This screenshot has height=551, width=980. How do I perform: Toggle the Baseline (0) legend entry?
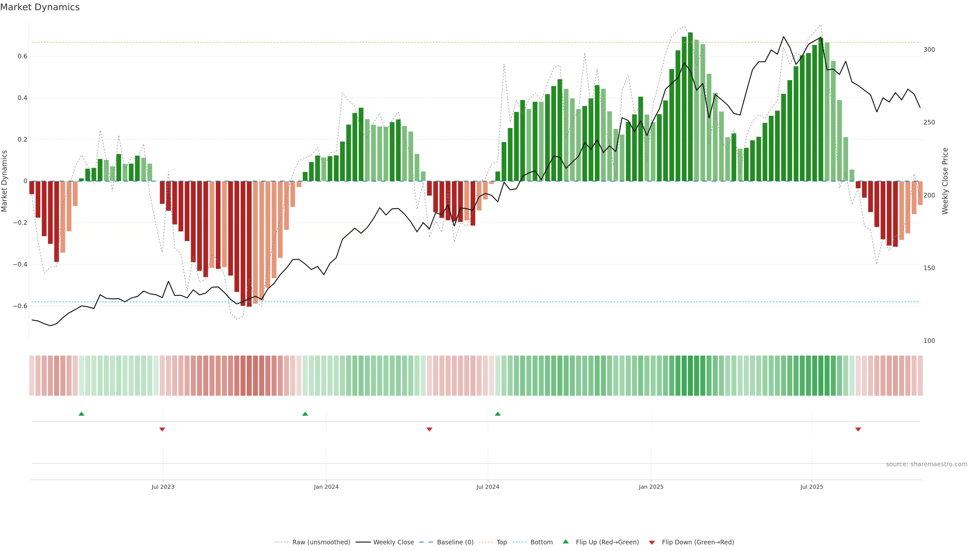coord(455,542)
